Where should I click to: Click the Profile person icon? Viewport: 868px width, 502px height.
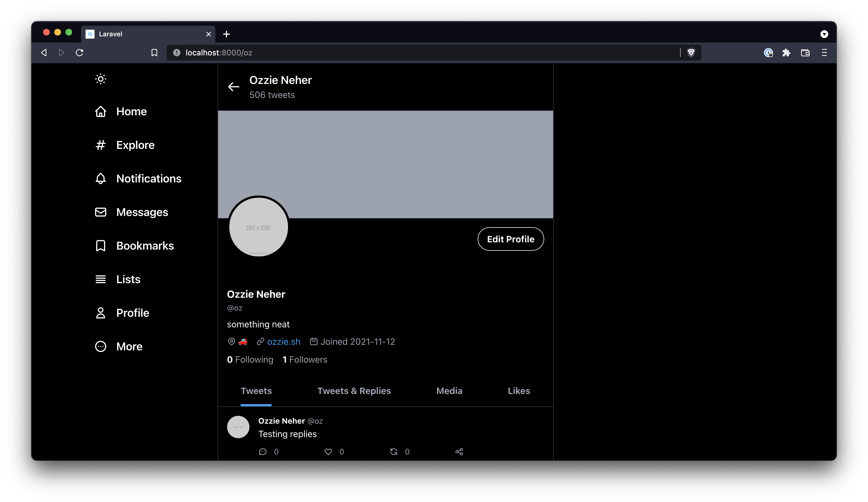pyautogui.click(x=100, y=313)
